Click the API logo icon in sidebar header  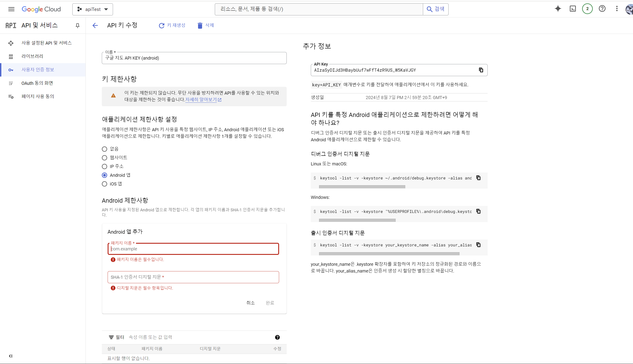point(11,25)
